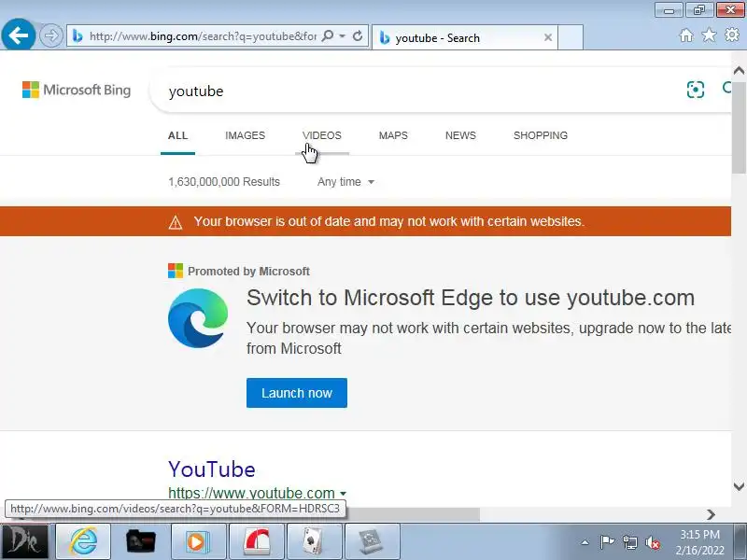Expand the address bar autocomplete dropdown arrow
This screenshot has height=560, width=747.
point(342,36)
